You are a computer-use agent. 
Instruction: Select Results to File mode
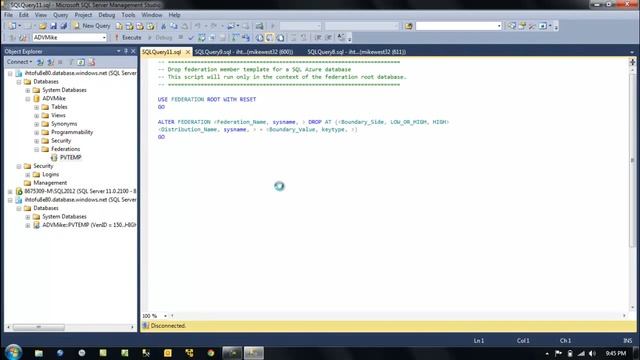click(280, 38)
